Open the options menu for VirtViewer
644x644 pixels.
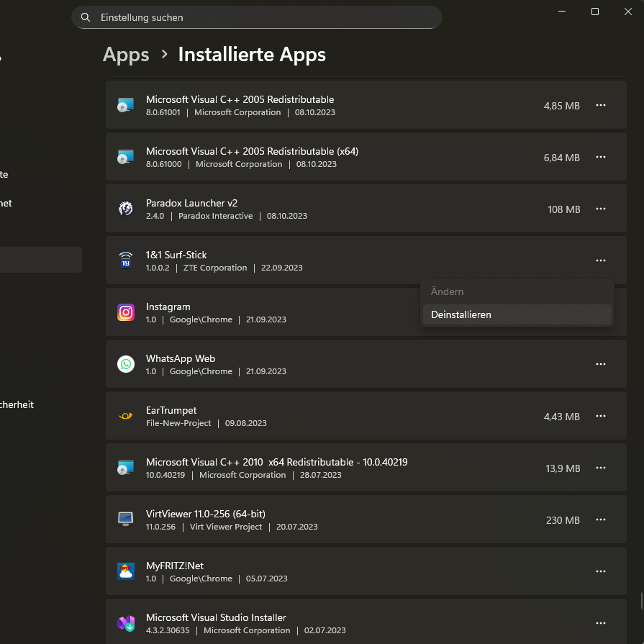[601, 520]
